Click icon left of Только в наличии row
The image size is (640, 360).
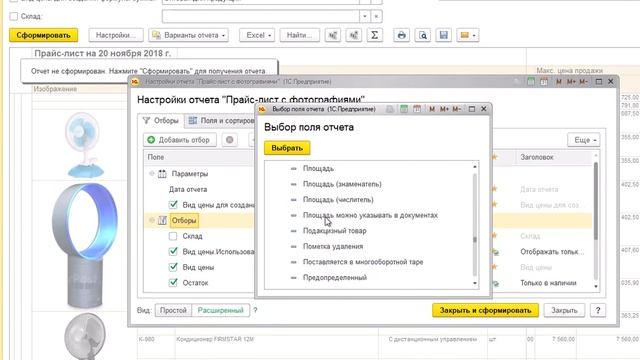click(496, 283)
